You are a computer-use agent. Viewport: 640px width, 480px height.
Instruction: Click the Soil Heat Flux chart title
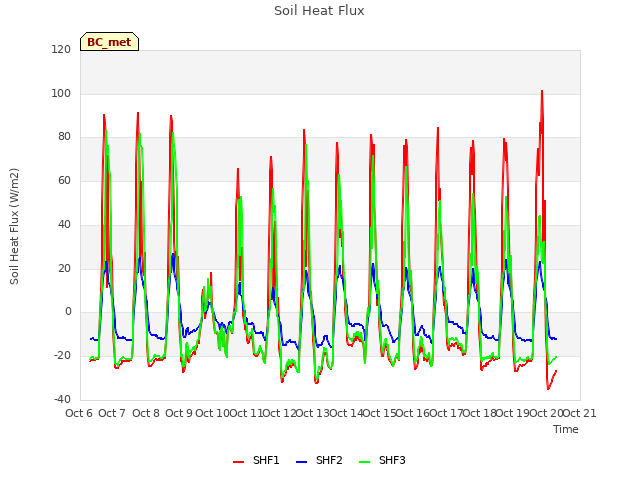click(319, 11)
